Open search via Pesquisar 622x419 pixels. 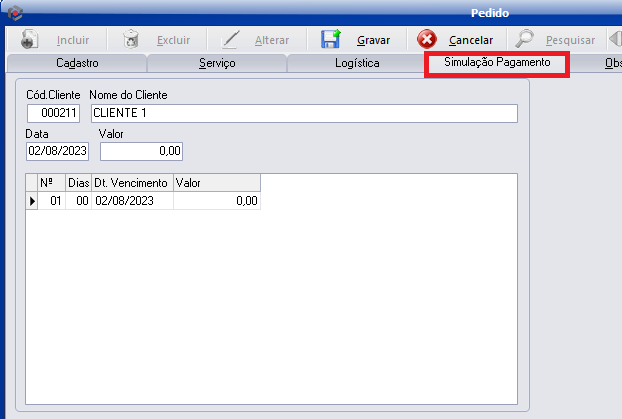click(x=570, y=40)
